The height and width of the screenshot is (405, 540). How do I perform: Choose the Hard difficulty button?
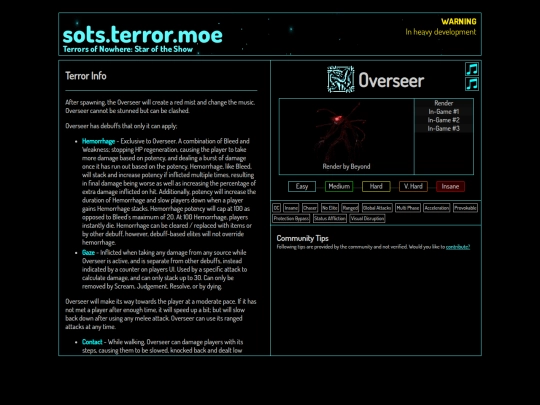tap(376, 186)
